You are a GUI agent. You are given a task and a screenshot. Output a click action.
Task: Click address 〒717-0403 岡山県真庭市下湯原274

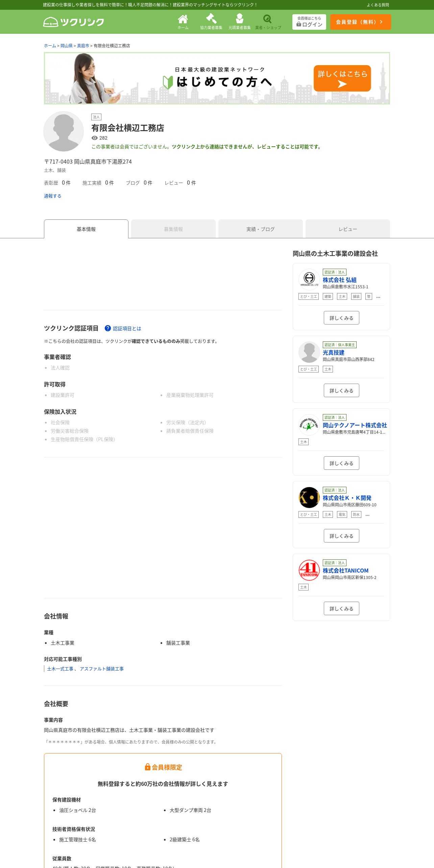tap(88, 162)
